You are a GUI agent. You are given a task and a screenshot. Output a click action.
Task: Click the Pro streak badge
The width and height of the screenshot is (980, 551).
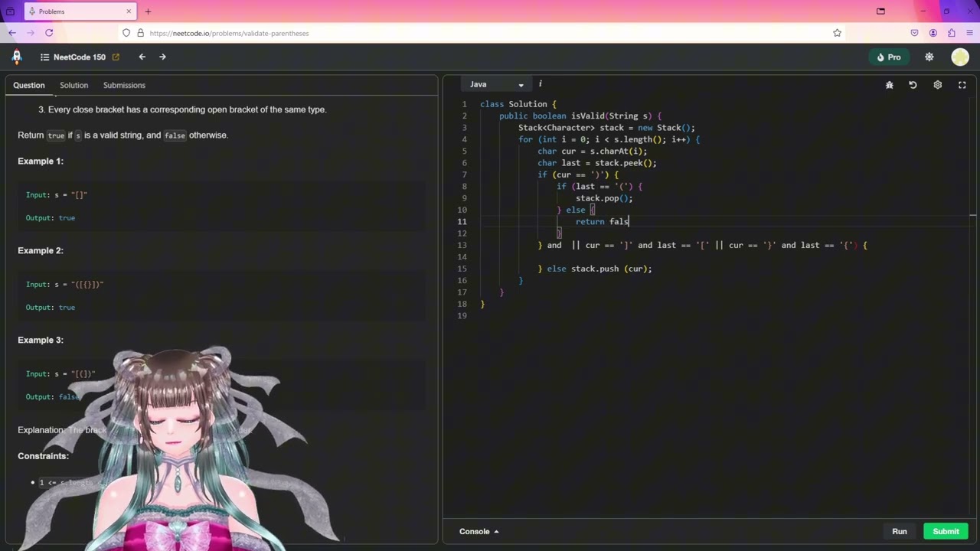point(889,57)
